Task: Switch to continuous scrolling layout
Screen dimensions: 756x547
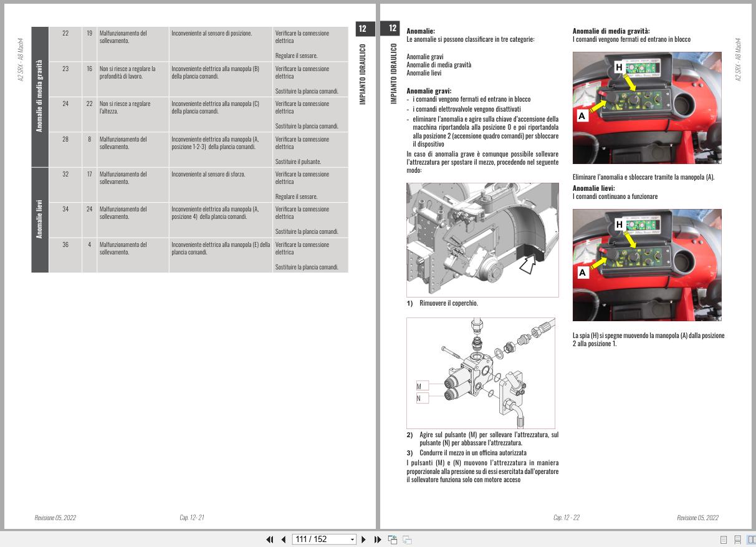Action: 737,540
